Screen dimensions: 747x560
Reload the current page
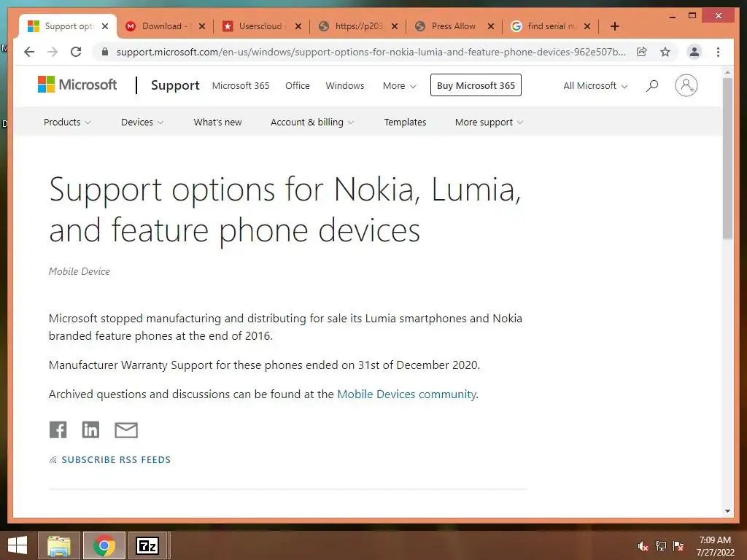pyautogui.click(x=76, y=52)
